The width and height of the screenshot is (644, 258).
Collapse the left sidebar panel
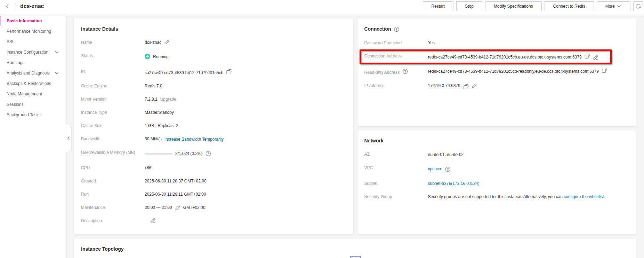pos(69,138)
